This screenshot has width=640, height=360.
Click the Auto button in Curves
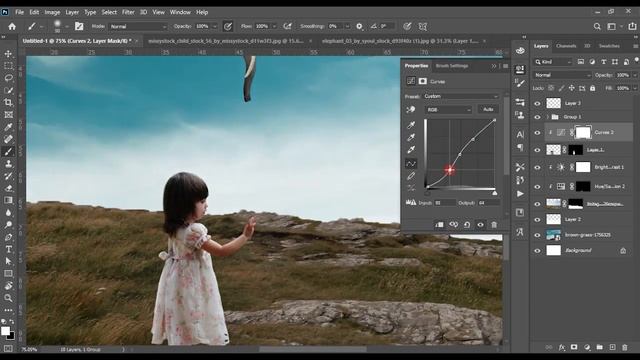[488, 109]
